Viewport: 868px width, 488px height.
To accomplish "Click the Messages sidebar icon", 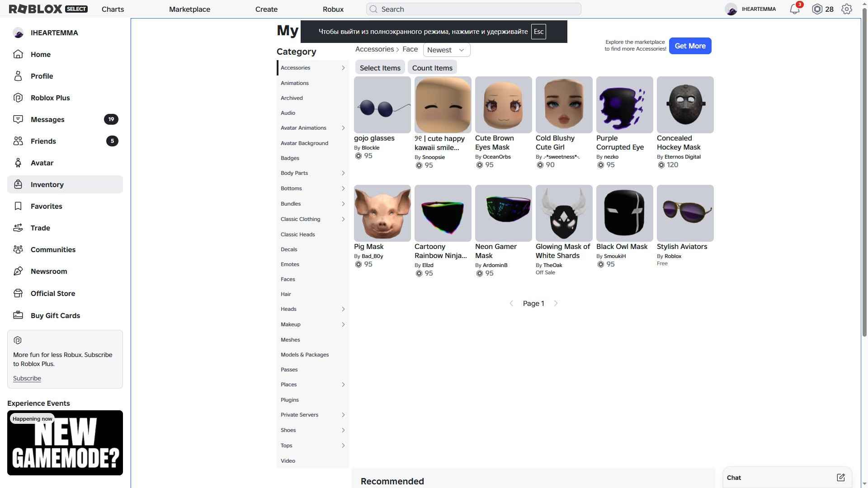I will pos(18,119).
